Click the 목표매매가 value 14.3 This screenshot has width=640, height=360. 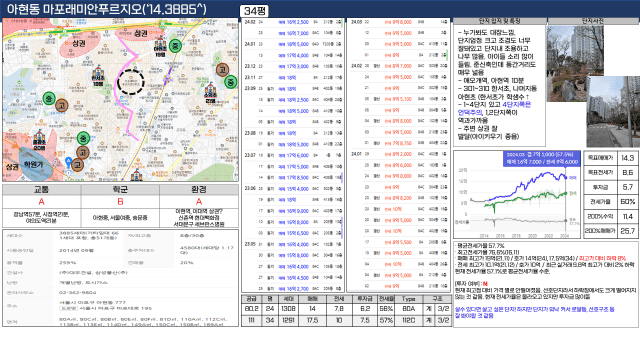tap(628, 158)
